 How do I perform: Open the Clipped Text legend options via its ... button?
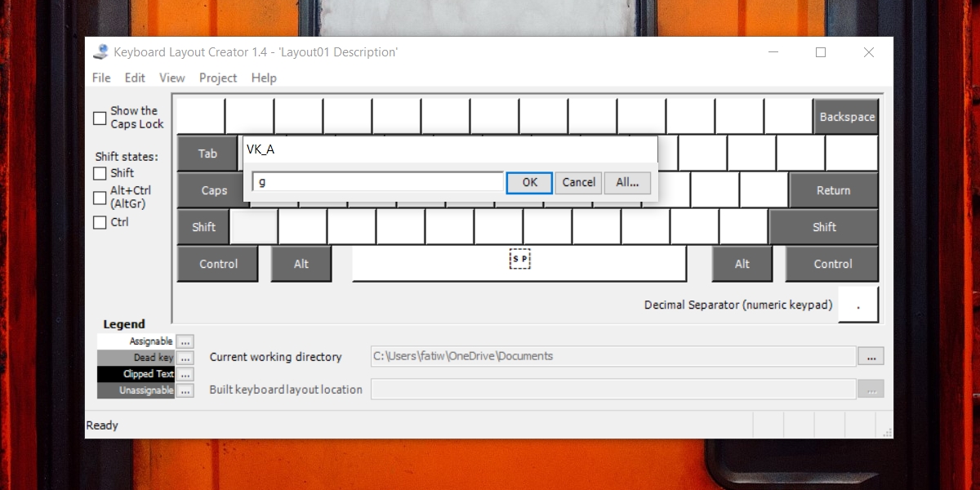(185, 373)
